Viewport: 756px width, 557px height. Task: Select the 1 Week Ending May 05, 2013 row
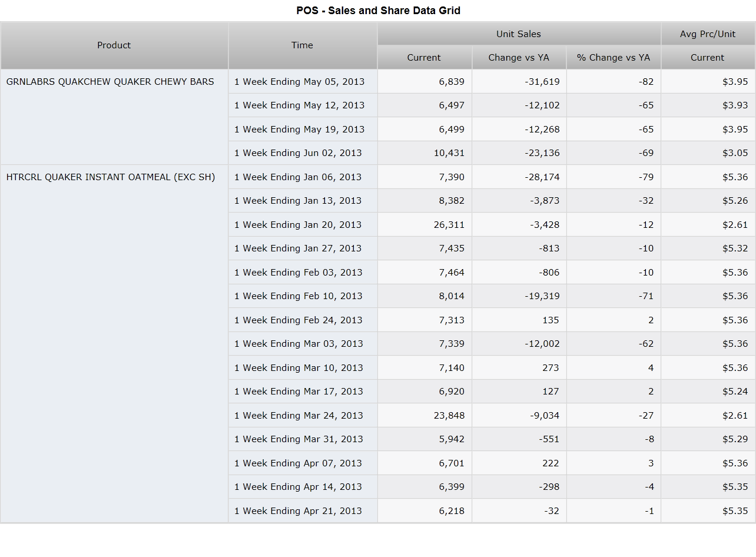coord(303,82)
